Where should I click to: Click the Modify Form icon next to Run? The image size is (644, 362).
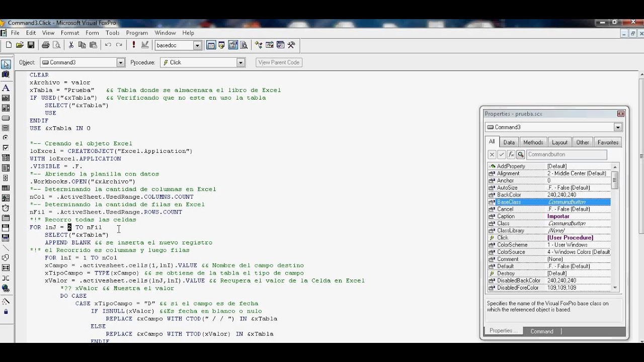coord(145,45)
